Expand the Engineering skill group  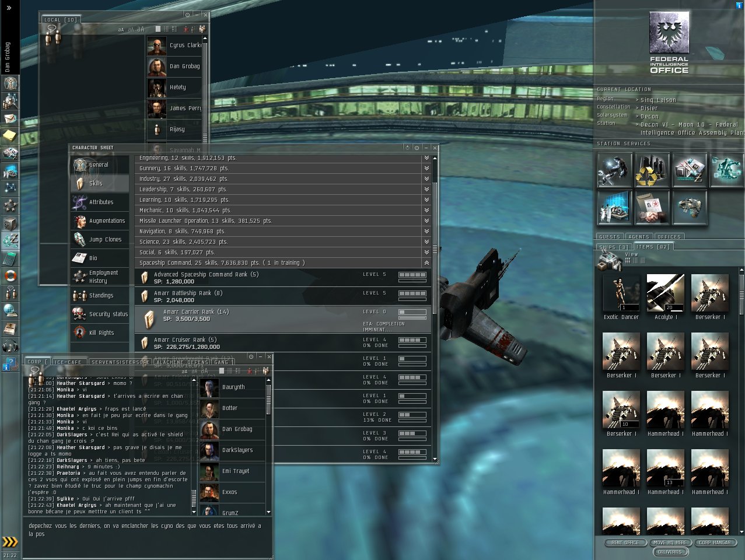[426, 158]
